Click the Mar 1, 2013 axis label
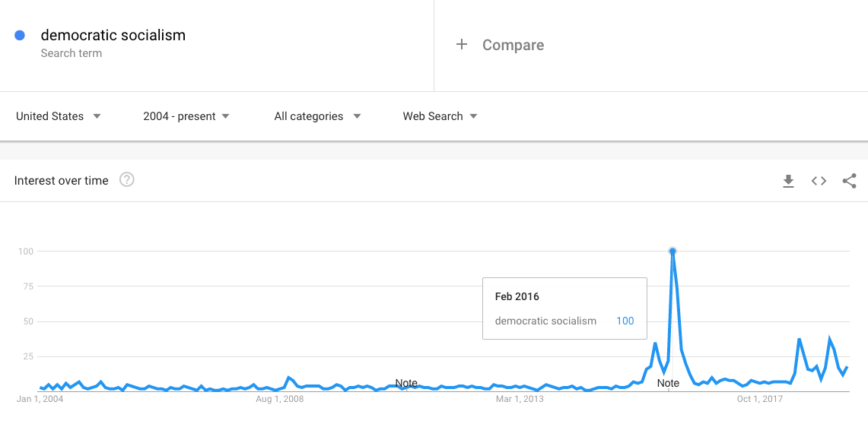868x424 pixels. pyautogui.click(x=520, y=399)
